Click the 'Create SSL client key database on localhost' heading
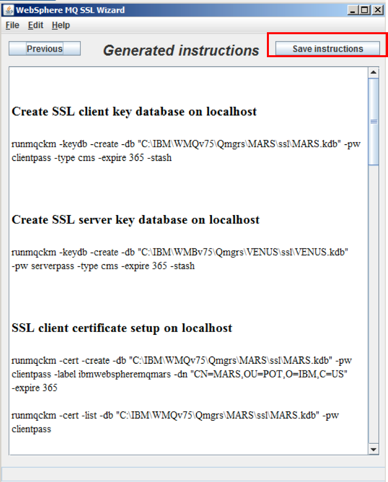Image resolution: width=388 pixels, height=482 pixels. [134, 112]
